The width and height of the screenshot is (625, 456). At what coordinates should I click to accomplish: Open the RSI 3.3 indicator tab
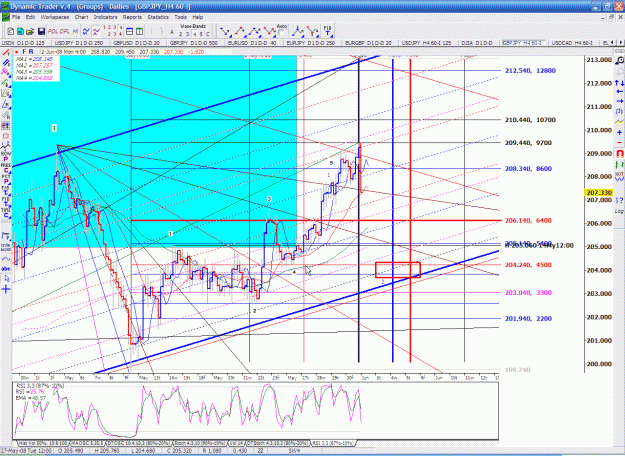pyautogui.click(x=333, y=443)
